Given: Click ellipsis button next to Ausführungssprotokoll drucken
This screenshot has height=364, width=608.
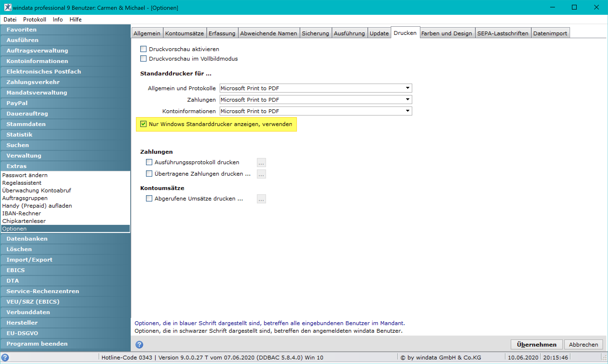Looking at the screenshot, I should click(261, 162).
